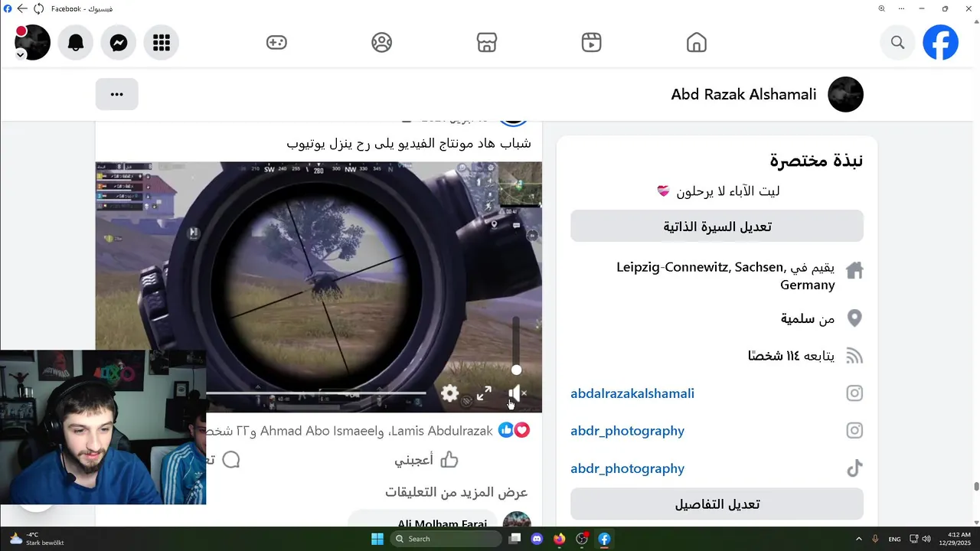Click the love reaction icon
Viewport: 980px width, 551px height.
tap(521, 430)
